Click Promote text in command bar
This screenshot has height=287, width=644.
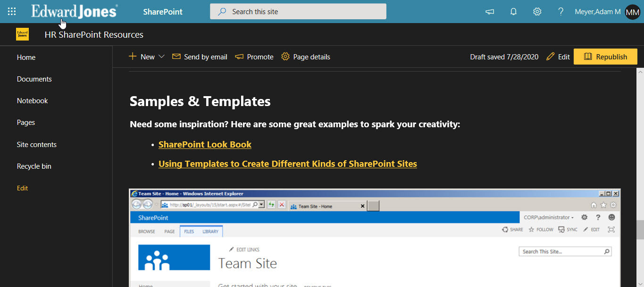[260, 57]
